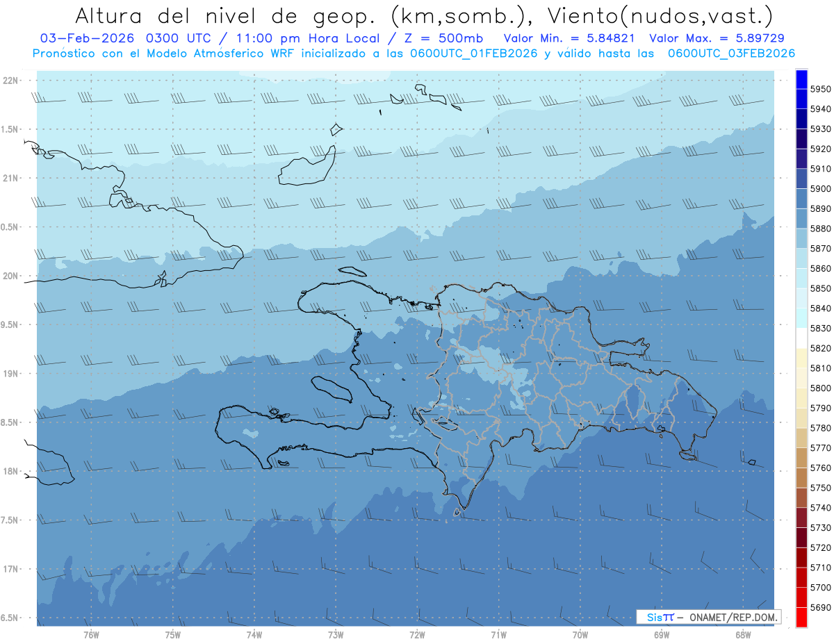Screen dimensions: 834x644
Task: Click the '5950' legend value
Action: coord(821,90)
